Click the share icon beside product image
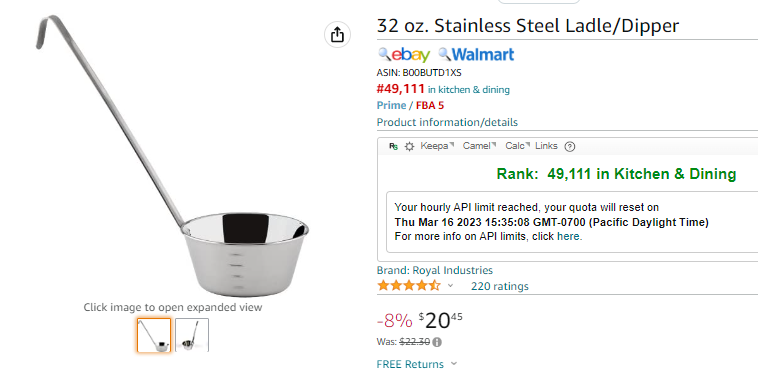 pos(337,35)
